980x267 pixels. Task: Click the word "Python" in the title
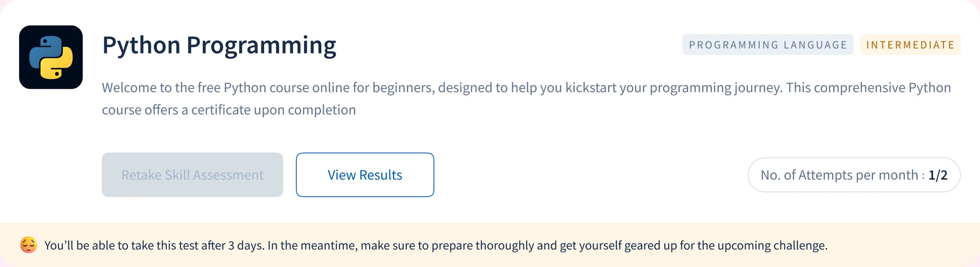click(x=141, y=45)
